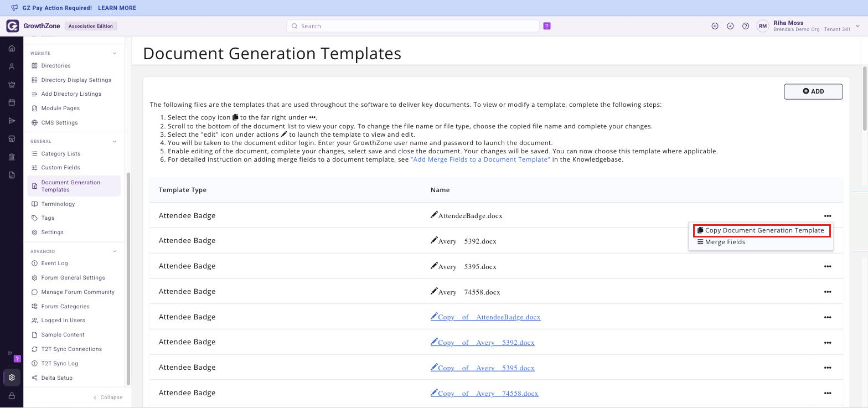Click LEARN MORE in the banner
The width and height of the screenshot is (868, 408).
click(117, 8)
